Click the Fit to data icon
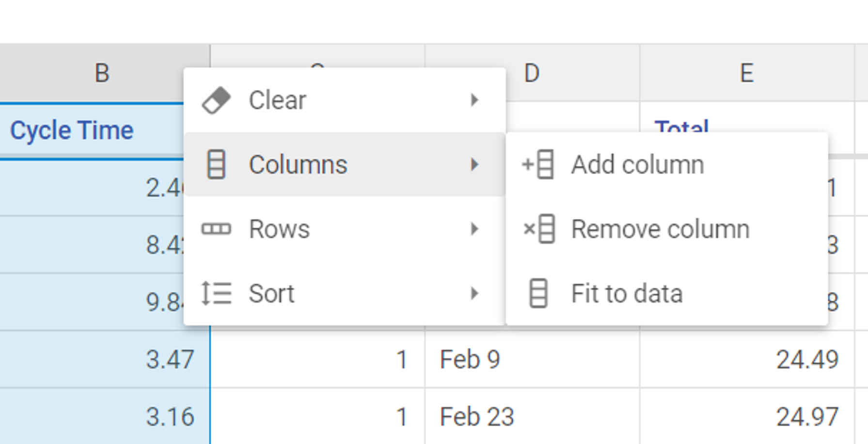The width and height of the screenshot is (868, 444). pos(538,293)
